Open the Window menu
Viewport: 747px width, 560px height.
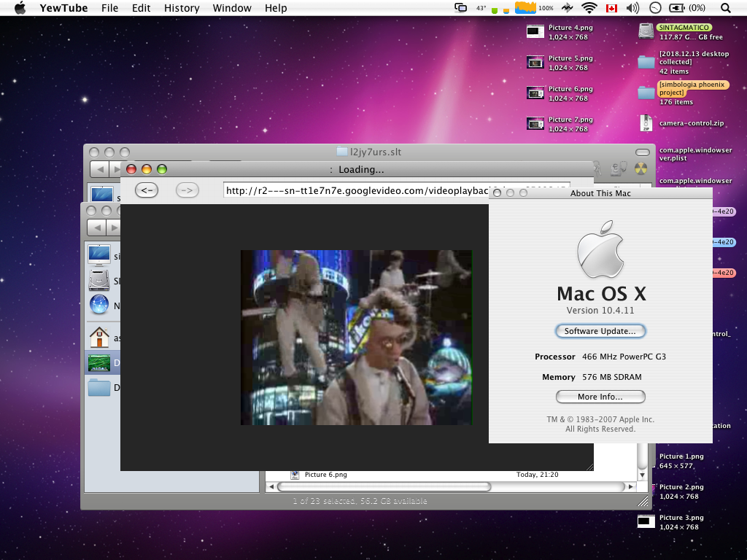[x=232, y=8]
